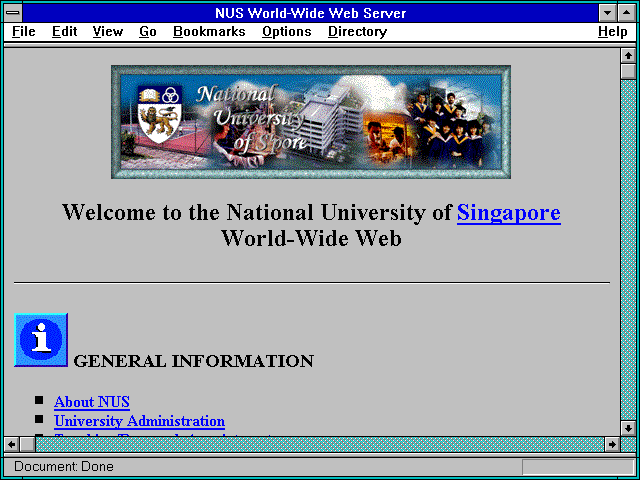Open the Go menu
Viewport: 640px width, 480px height.
click(x=148, y=31)
